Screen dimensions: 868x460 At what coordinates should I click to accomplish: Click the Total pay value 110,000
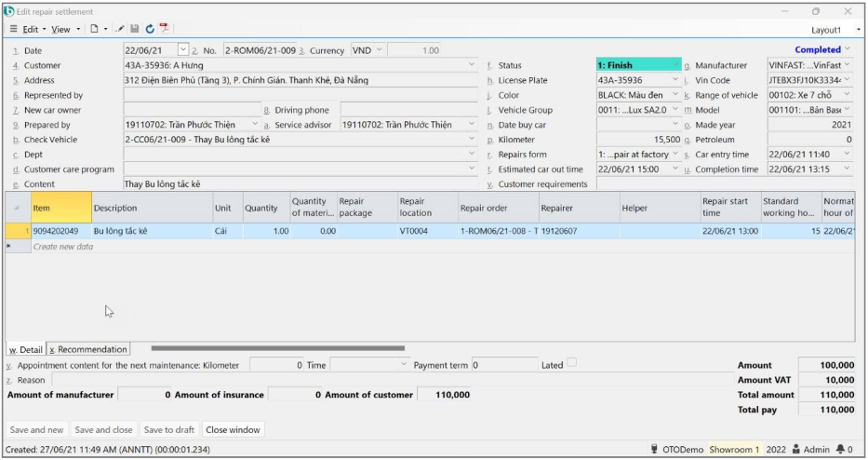coord(826,410)
